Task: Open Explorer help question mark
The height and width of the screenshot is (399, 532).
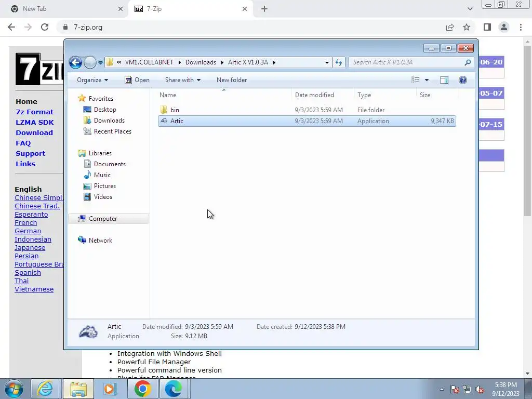Action: coord(463,80)
